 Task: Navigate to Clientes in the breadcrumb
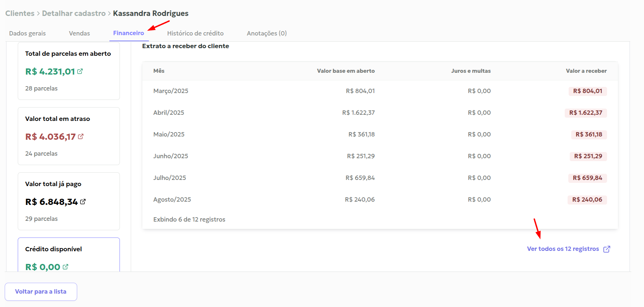[x=20, y=13]
